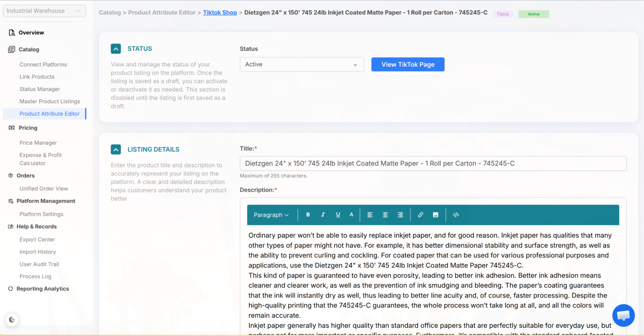Toggle bold formatting in description editor
Screen dimensions: 644x336
point(308,215)
